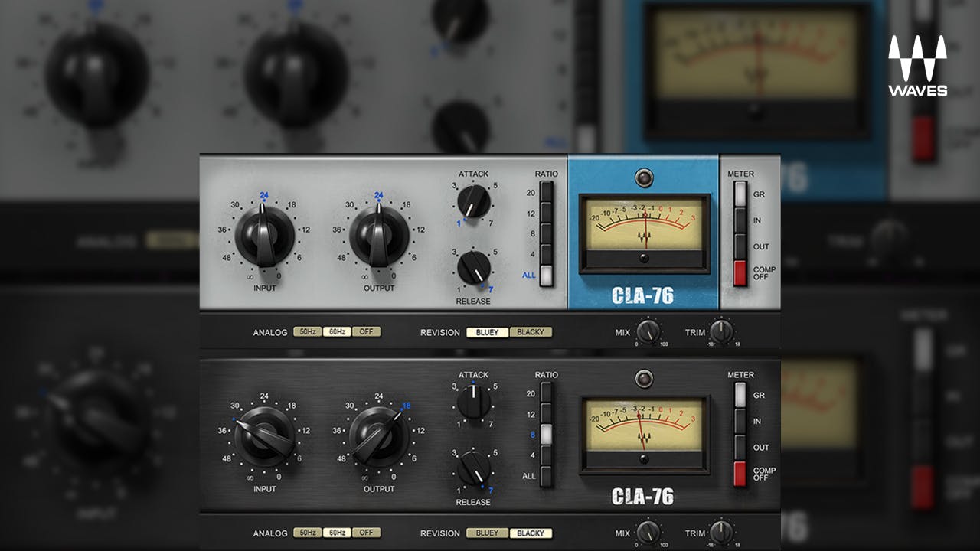Choose BLACKY revision in upper strip
Screen dimensions: 980x551
point(531,332)
